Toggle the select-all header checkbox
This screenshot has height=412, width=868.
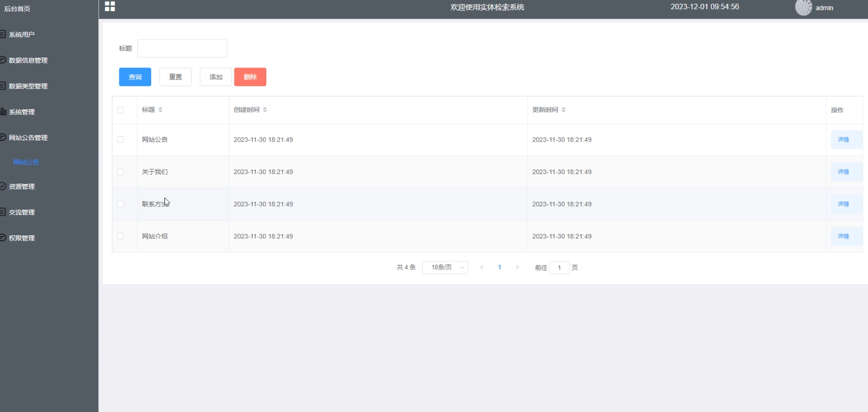coord(120,110)
